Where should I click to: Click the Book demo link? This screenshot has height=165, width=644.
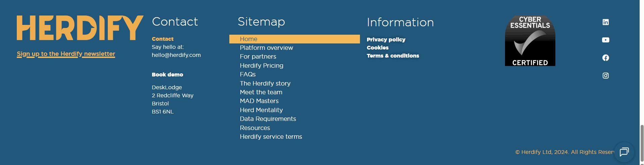tap(167, 75)
